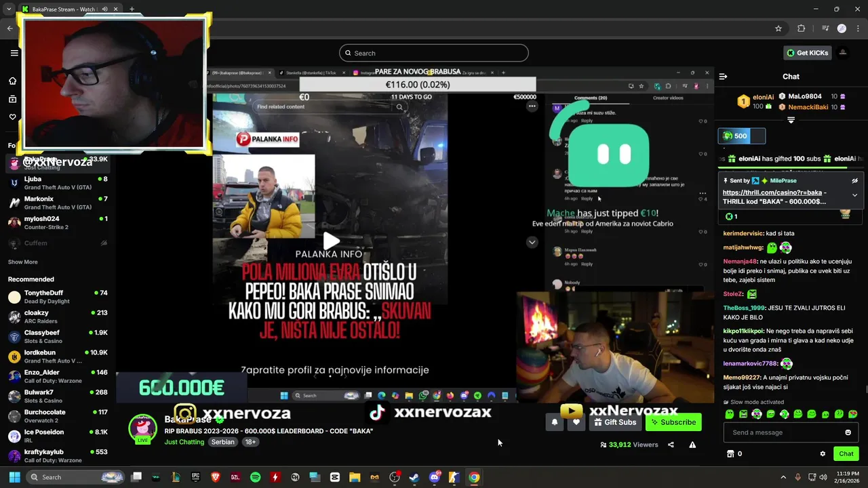Viewport: 868px width, 488px height.
Task: Click the Following heart icon in sidebar
Action: pyautogui.click(x=12, y=117)
